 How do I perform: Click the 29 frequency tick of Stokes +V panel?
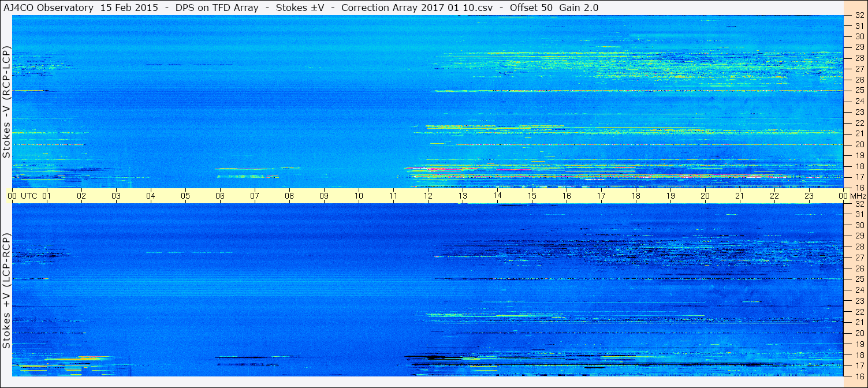tap(859, 236)
